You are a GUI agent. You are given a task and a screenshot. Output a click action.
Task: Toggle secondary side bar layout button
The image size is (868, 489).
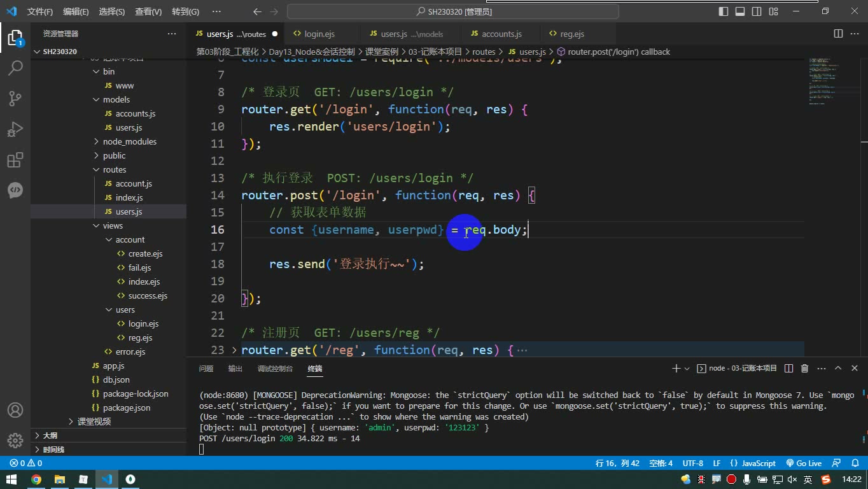point(757,11)
